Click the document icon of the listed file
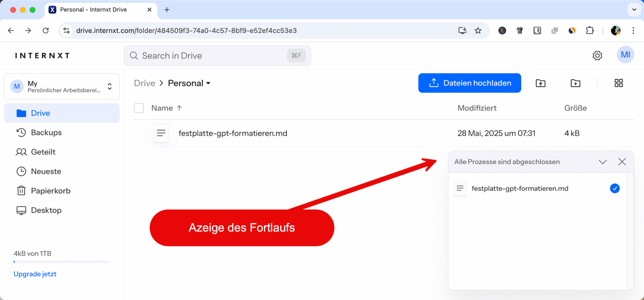This screenshot has height=300, width=644. pyautogui.click(x=161, y=133)
